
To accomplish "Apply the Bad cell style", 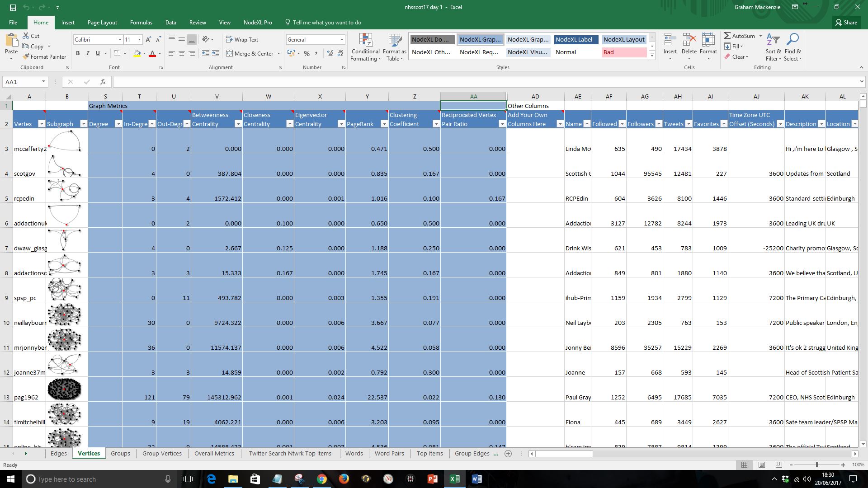I will click(624, 52).
